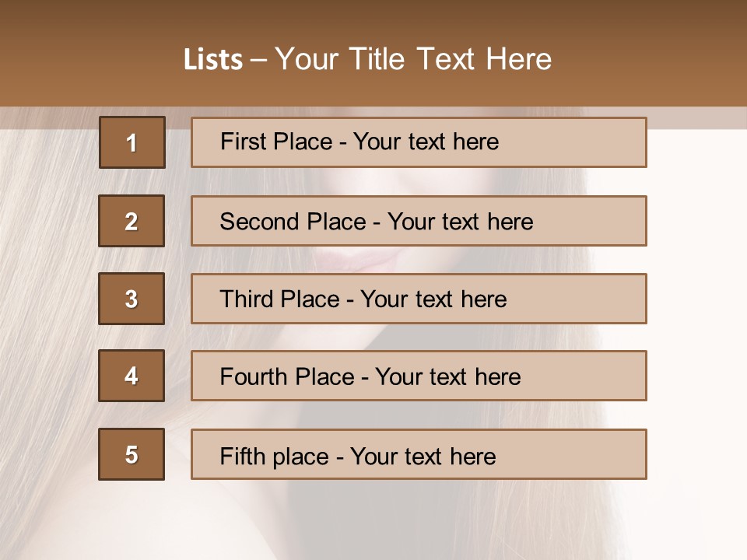
Task: Click "Your text here" in the First Place bar
Action: point(426,142)
